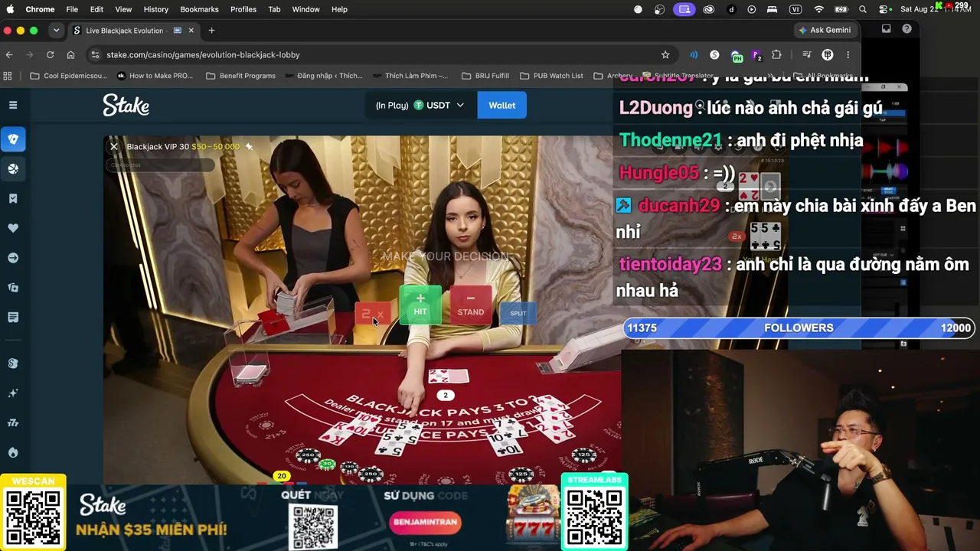Open the File menu

pyautogui.click(x=72, y=9)
